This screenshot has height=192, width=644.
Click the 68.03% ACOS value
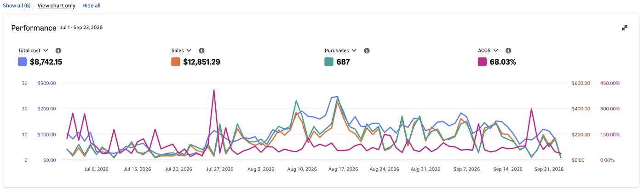pyautogui.click(x=503, y=62)
